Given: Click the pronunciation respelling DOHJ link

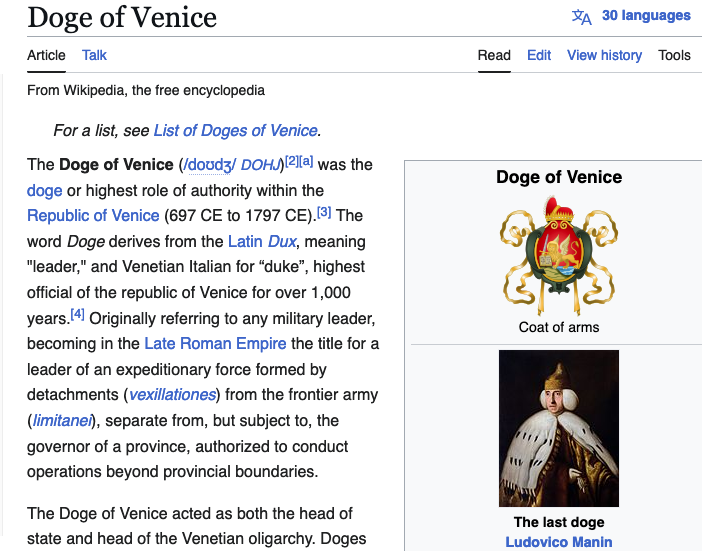Looking at the screenshot, I should pyautogui.click(x=261, y=165).
